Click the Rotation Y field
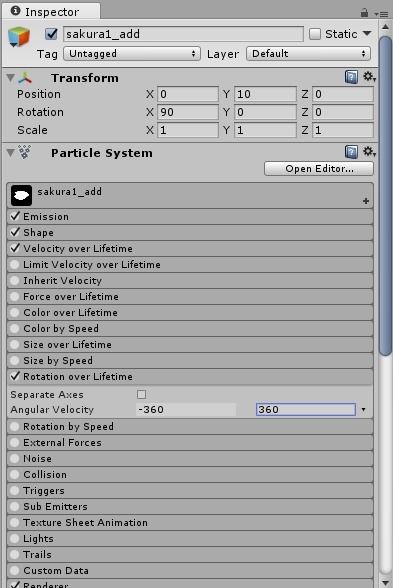Viewport: 393px width, 588px height. point(265,112)
